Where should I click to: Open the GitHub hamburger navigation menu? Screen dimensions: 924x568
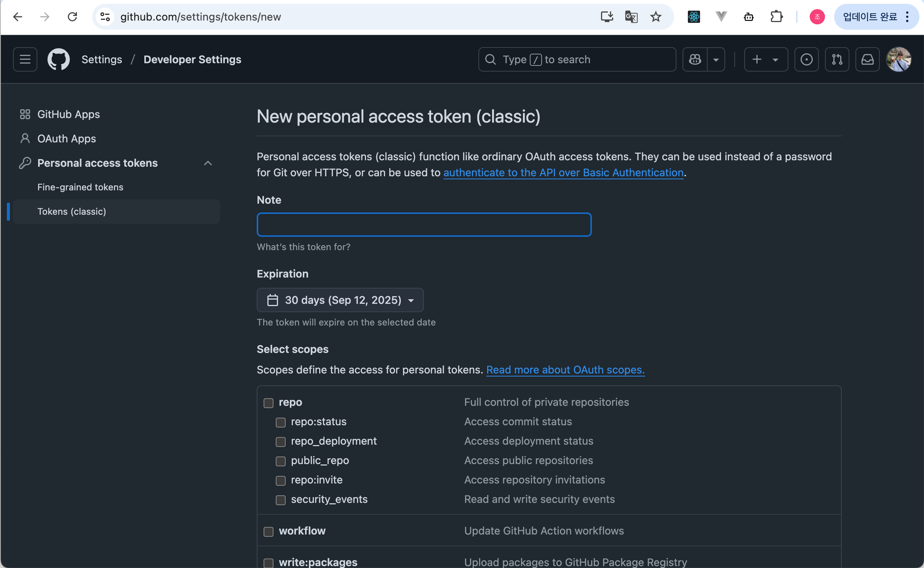25,59
